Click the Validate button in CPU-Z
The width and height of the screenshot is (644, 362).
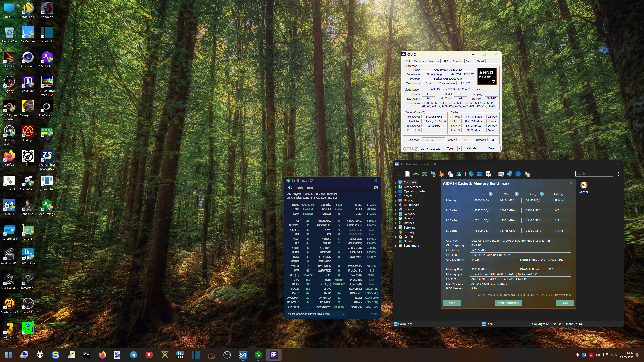[x=471, y=148]
